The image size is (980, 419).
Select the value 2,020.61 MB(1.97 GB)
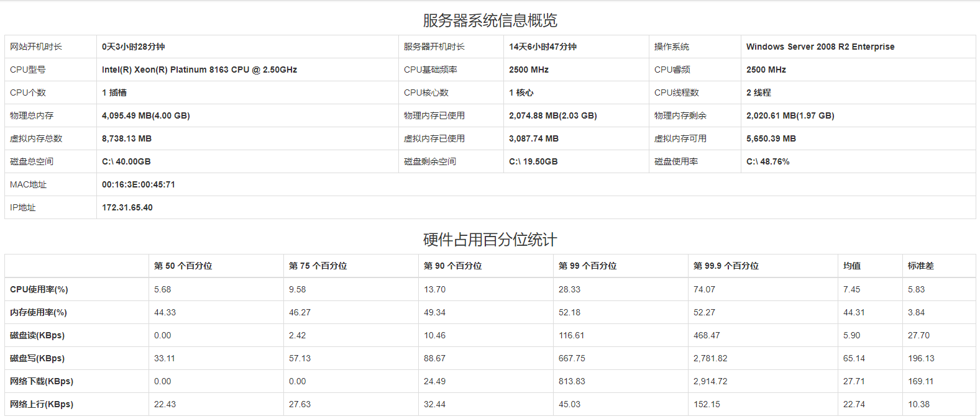[790, 115]
